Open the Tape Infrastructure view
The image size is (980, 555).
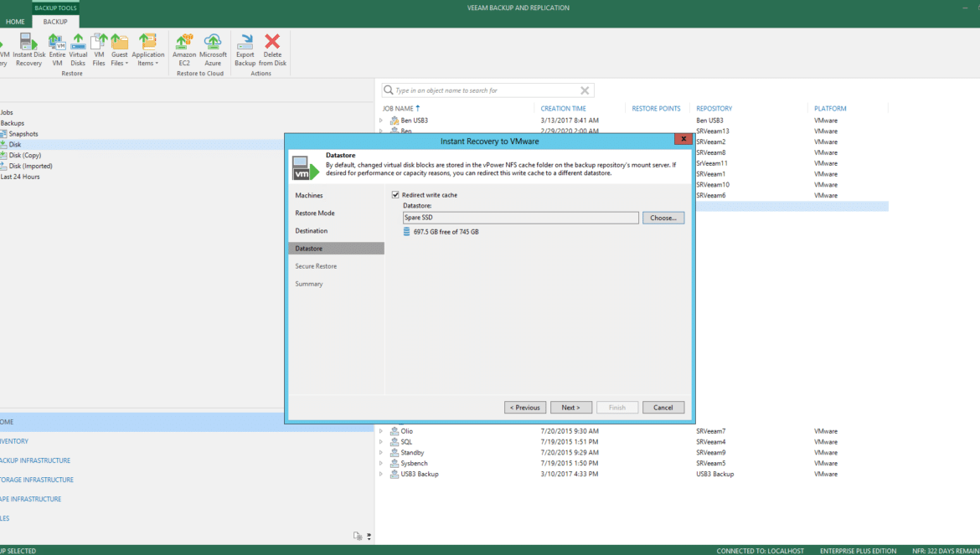coord(31,500)
